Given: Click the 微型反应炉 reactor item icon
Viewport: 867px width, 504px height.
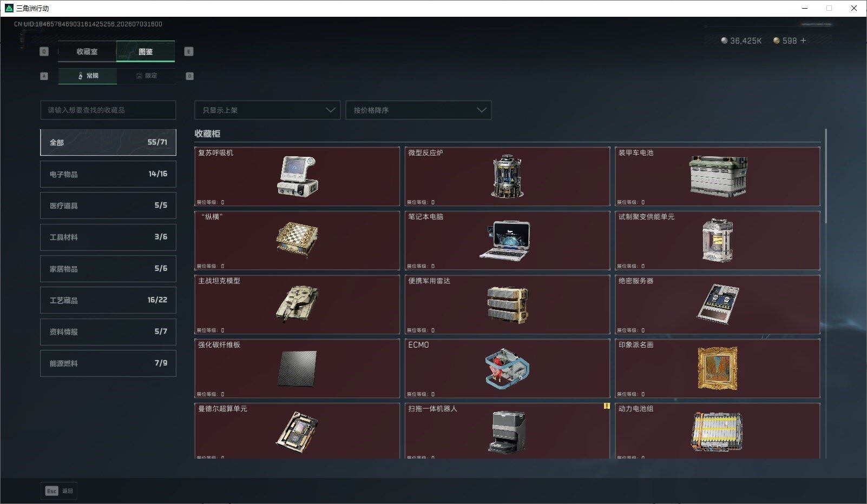Looking at the screenshot, I should coord(507,176).
